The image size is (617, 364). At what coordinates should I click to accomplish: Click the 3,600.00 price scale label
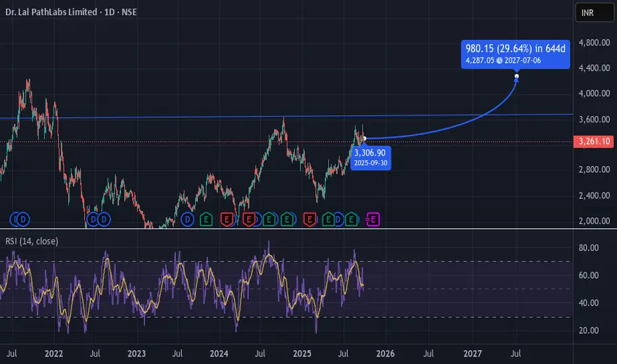point(594,119)
